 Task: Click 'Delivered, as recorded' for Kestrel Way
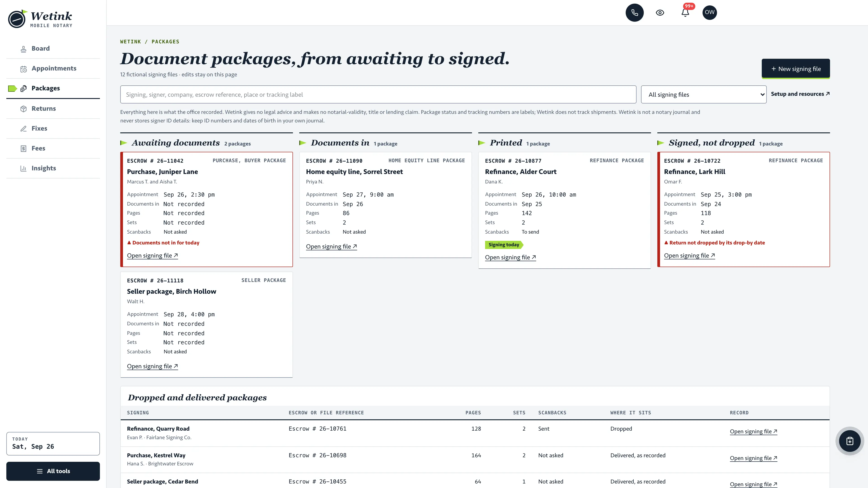[638, 455]
